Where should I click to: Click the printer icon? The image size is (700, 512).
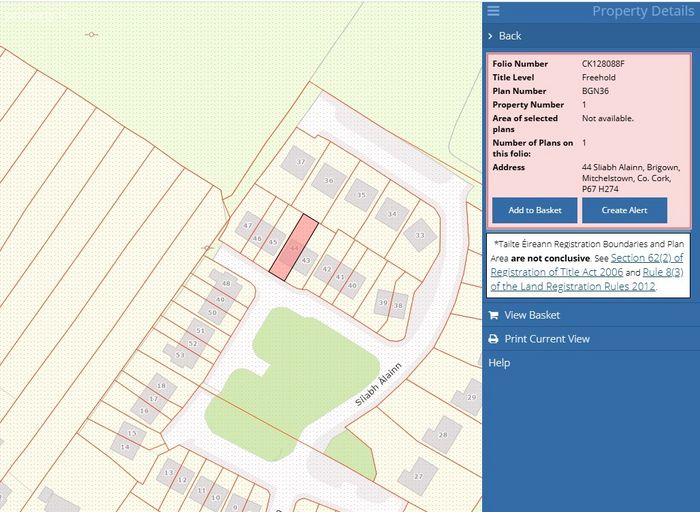(x=493, y=339)
